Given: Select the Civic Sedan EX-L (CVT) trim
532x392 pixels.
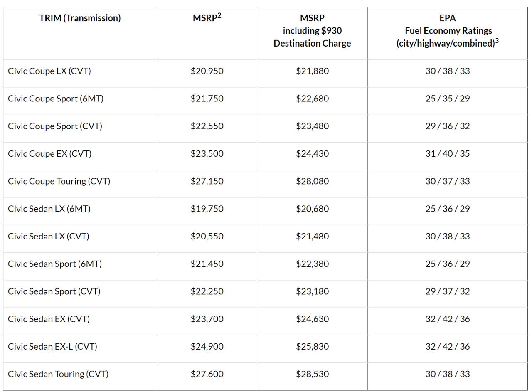Looking at the screenshot, I should tap(52, 346).
